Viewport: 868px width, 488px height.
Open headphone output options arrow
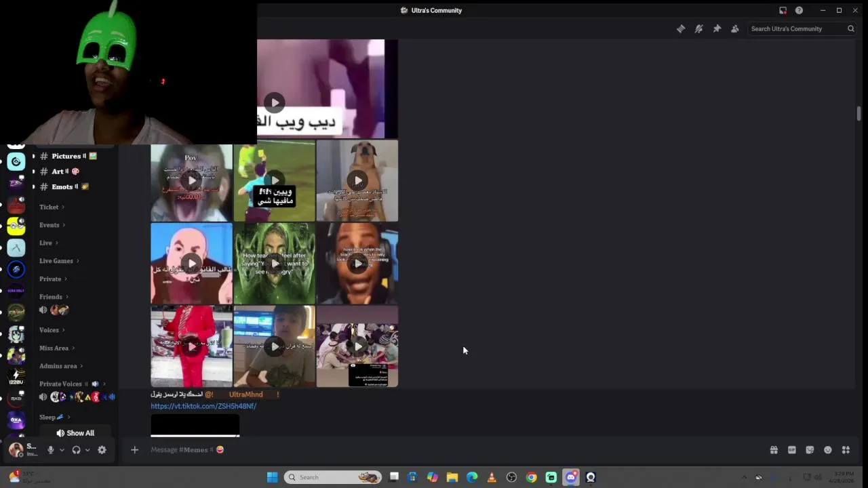point(87,450)
